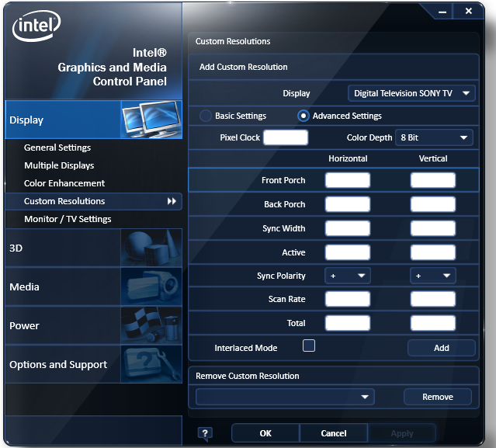Viewport: 496px width, 448px height.
Task: Click the Vertical Back Porch field
Action: click(x=432, y=204)
